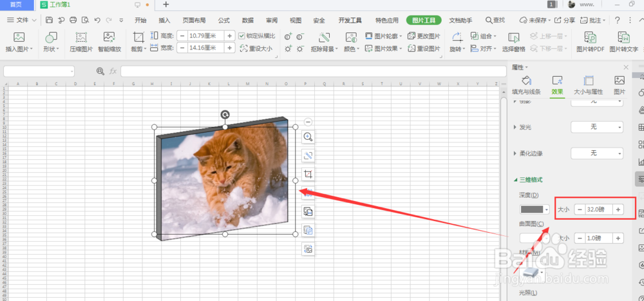This screenshot has height=301, width=644.
Task: Switch to 填充与线条 (Fill & Line) panel tab
Action: coord(527,86)
